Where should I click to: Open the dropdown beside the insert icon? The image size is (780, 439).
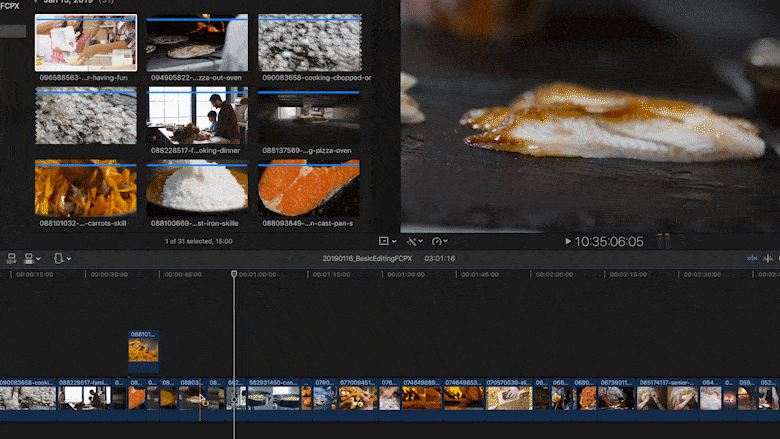[x=38, y=259]
